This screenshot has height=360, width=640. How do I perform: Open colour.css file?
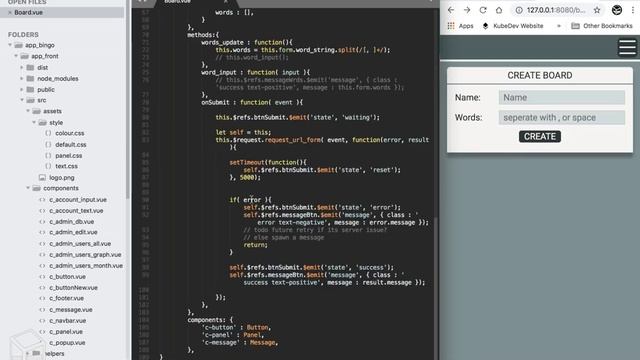pos(70,133)
